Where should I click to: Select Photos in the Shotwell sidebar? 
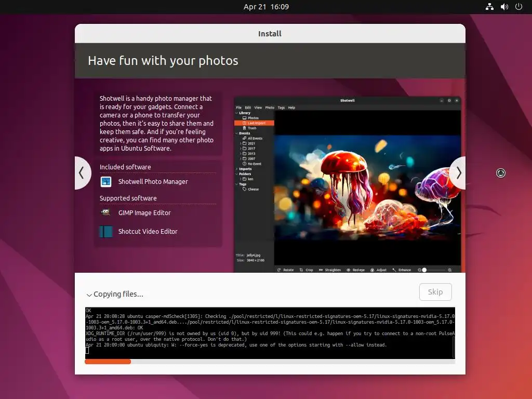click(x=251, y=118)
